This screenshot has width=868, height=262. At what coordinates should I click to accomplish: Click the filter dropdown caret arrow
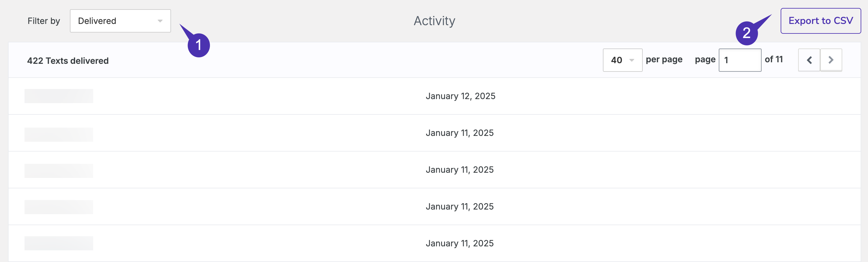(160, 21)
